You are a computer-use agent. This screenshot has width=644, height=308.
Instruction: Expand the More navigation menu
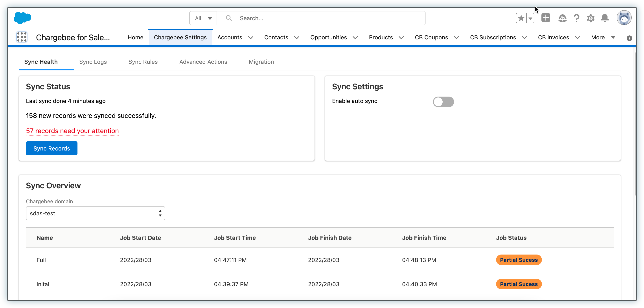pos(603,37)
